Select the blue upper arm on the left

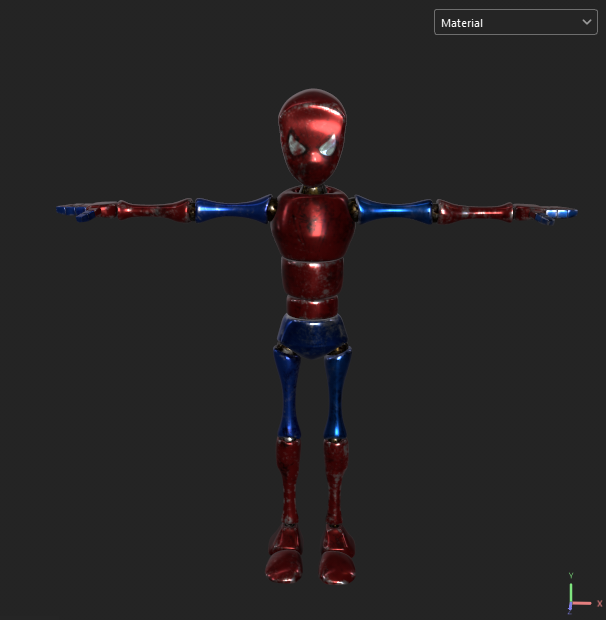tap(234, 209)
